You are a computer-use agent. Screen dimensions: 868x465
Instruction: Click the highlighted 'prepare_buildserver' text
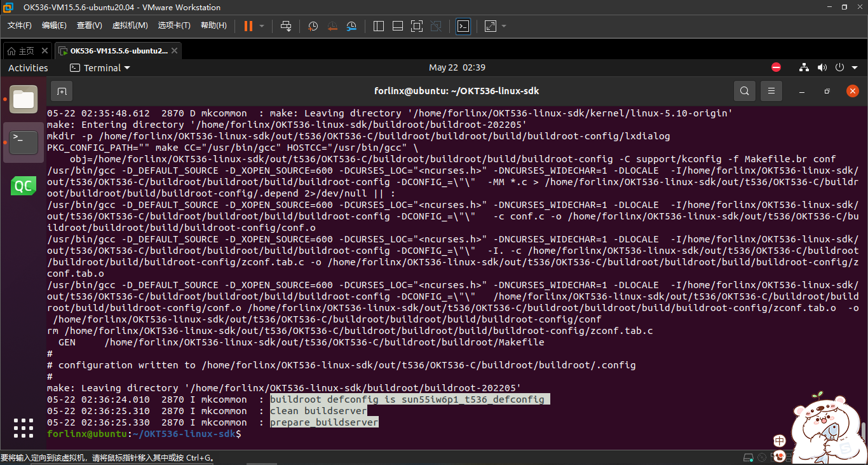324,422
